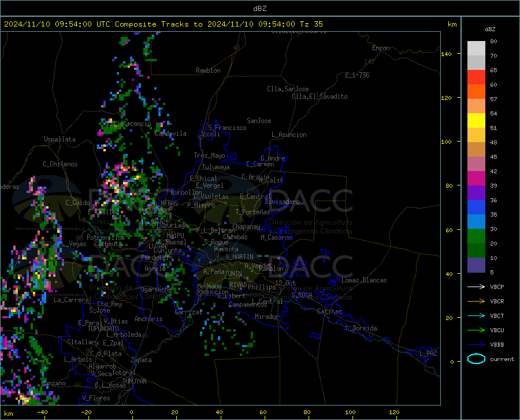Click the JUNIN label on map
520x420 pixels.
pos(233,274)
